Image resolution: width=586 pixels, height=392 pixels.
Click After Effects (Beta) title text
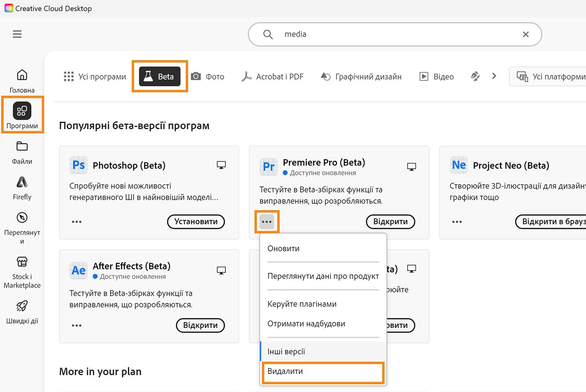[131, 266]
